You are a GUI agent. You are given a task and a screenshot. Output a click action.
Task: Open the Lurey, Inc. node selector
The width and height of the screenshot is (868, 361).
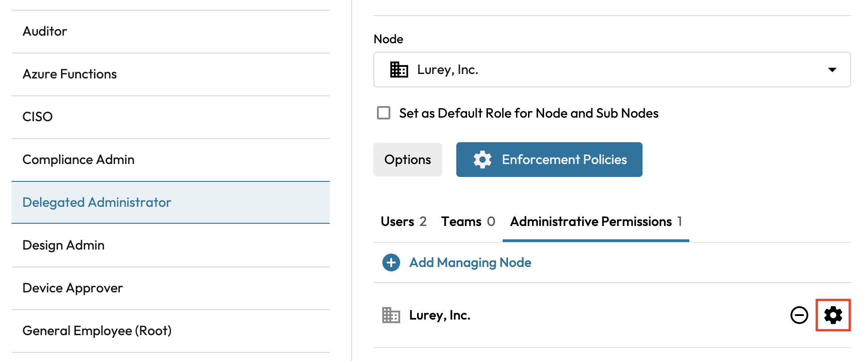(579, 70)
